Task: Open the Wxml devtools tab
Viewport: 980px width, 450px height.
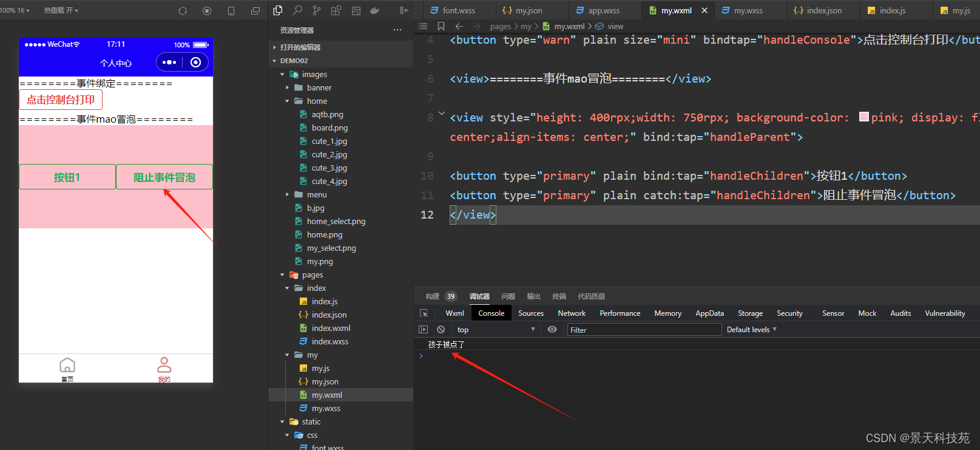Action: click(455, 313)
